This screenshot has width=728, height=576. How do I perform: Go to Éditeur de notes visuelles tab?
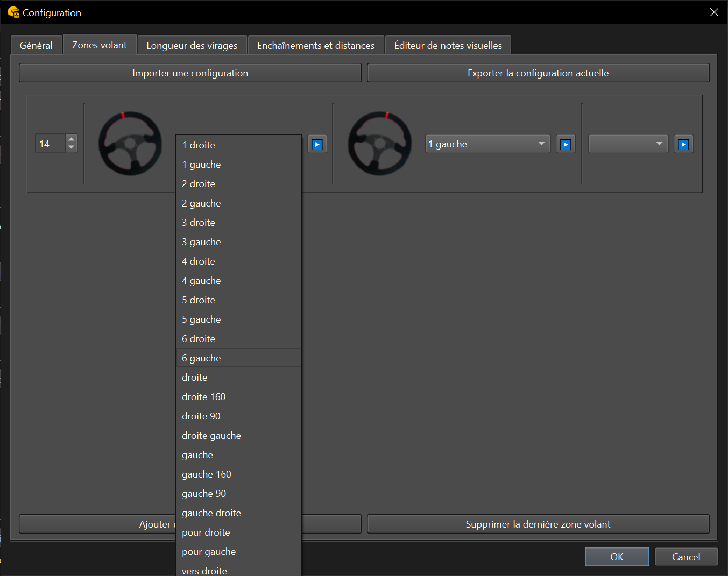[x=448, y=46]
